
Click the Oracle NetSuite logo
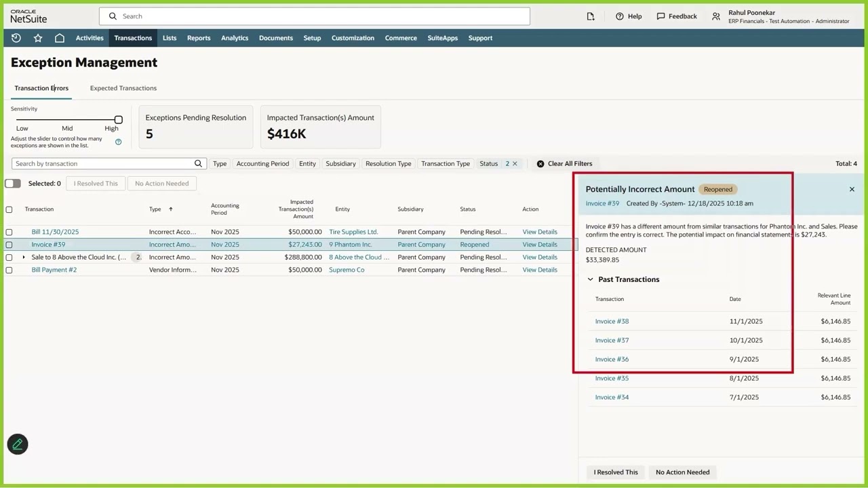pyautogui.click(x=28, y=16)
